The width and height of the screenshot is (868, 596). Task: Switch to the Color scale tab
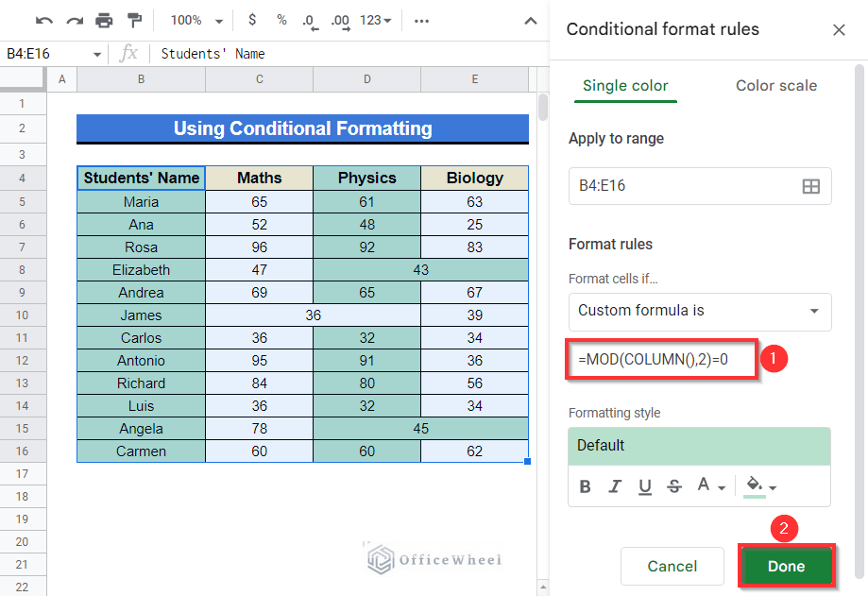tap(774, 85)
